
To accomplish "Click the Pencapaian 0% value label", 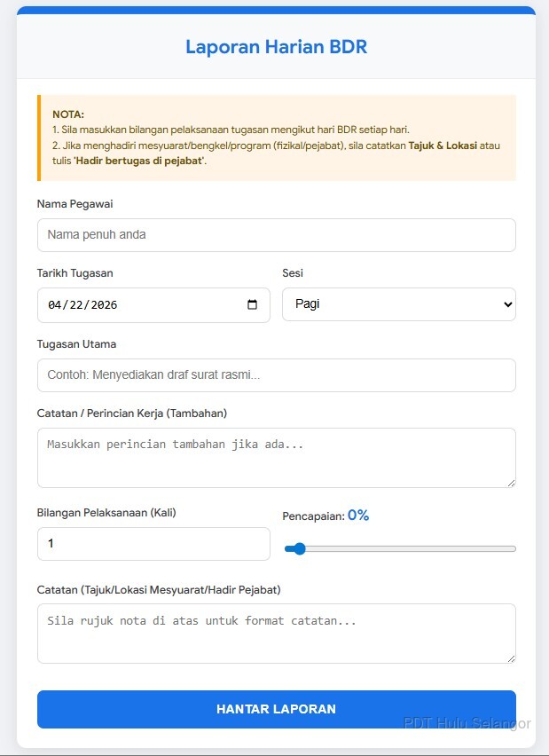I will pos(357,516).
